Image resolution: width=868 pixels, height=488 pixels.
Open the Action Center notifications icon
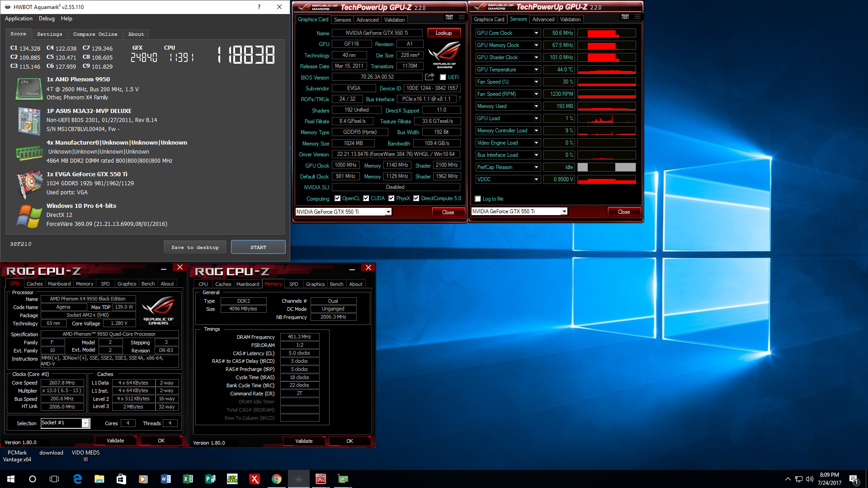pos(854,479)
